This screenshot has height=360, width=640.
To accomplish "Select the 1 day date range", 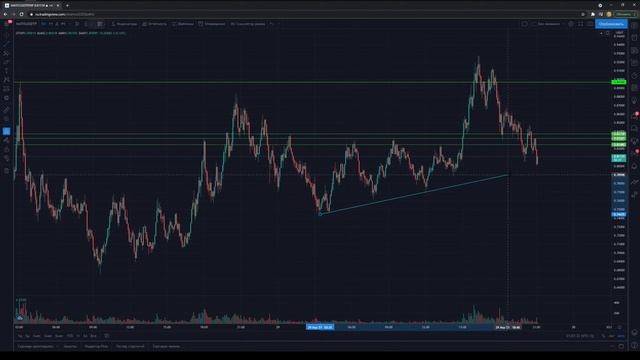I will pyautogui.click(x=20, y=336).
